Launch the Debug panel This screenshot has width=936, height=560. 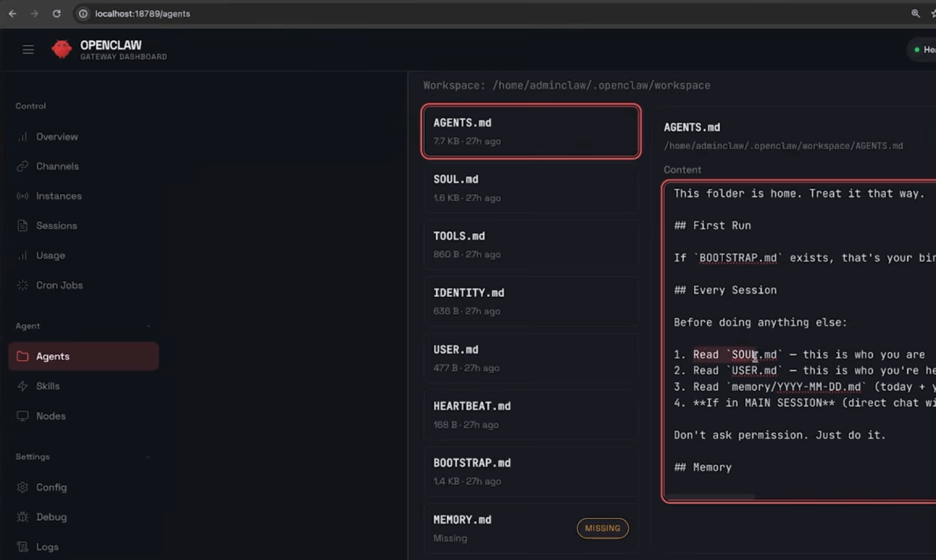point(51,517)
